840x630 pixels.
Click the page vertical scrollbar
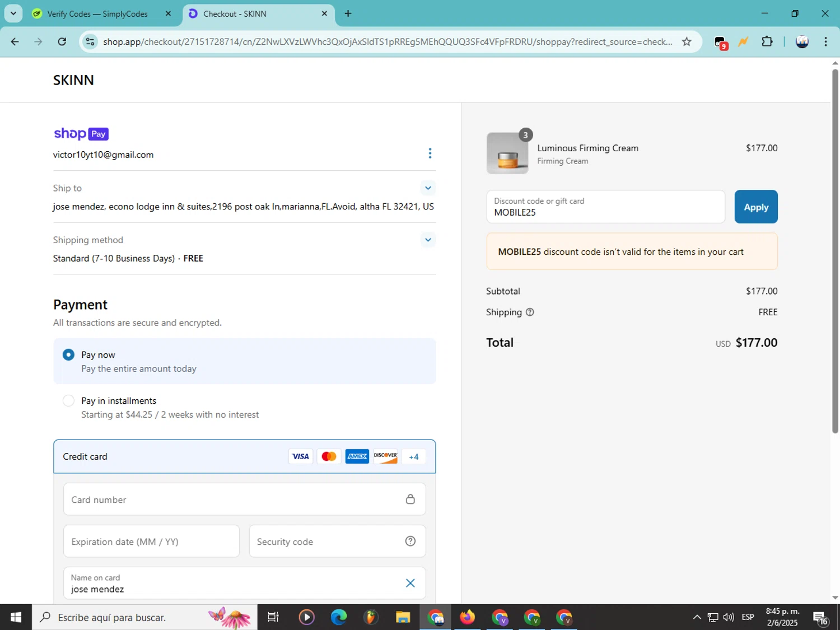tap(835, 251)
